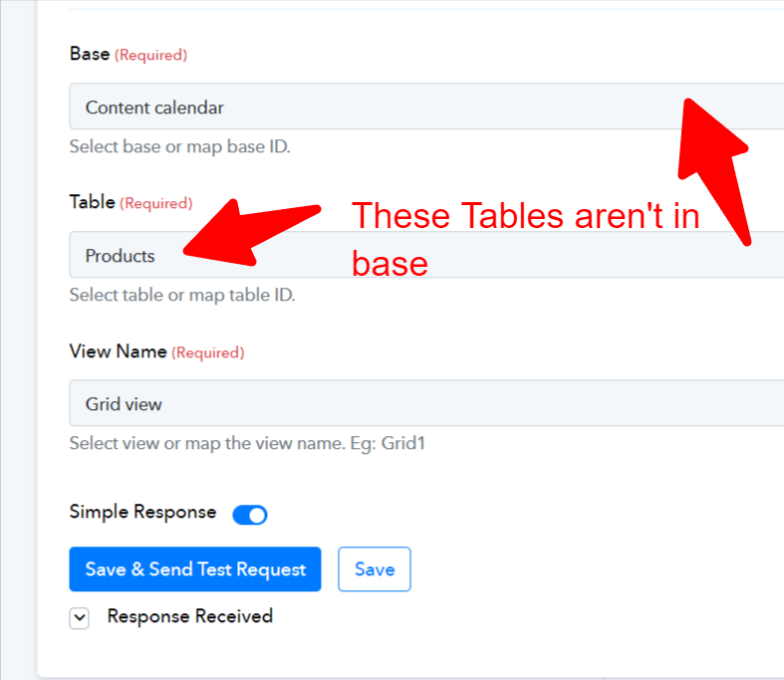The image size is (784, 680).
Task: Click the outlined Save button
Action: (375, 569)
